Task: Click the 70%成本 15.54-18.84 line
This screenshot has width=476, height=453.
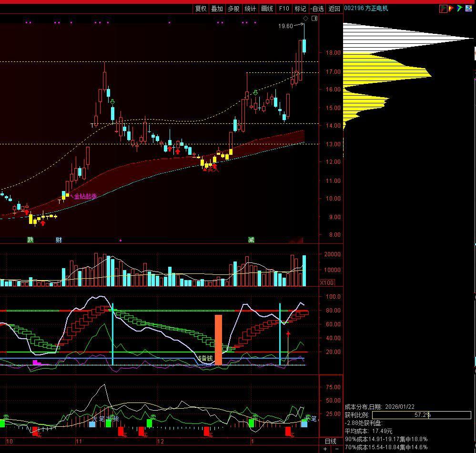Action: click(386, 447)
